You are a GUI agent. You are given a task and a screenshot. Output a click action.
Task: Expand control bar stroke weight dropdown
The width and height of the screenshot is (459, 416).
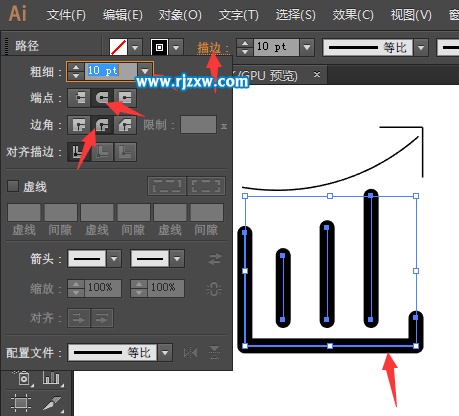307,47
